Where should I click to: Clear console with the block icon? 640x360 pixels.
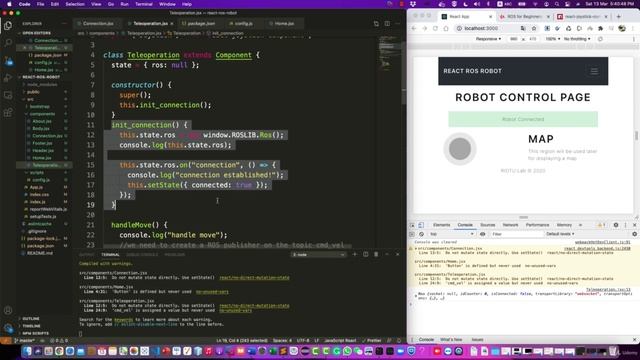tap(421, 234)
